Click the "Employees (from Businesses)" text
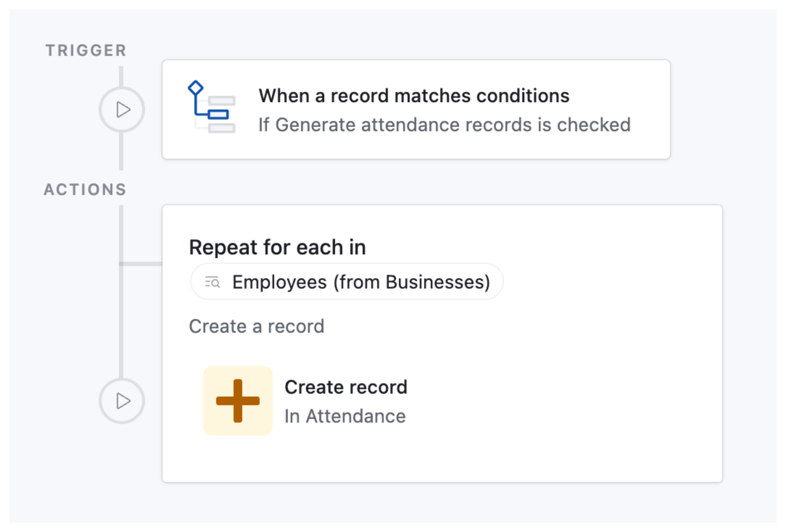Image resolution: width=786 pixels, height=532 pixels. click(x=361, y=282)
